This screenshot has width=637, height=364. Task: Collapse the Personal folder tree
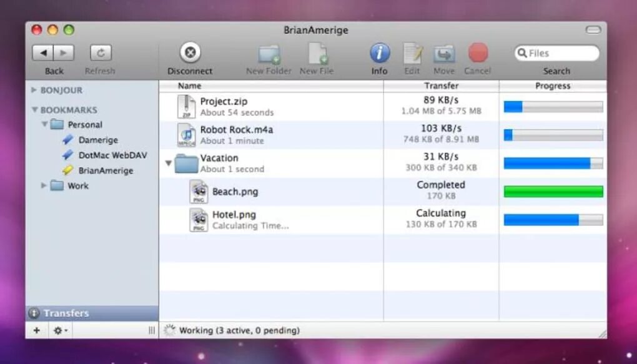point(45,124)
